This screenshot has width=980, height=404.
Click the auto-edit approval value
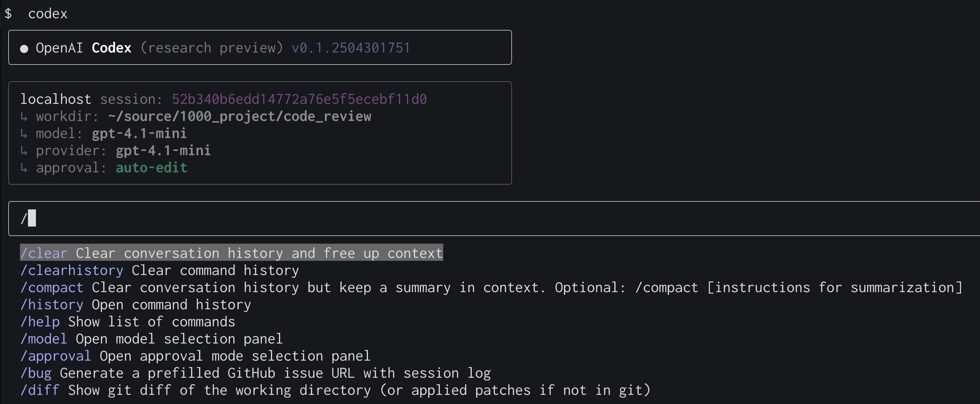point(151,167)
